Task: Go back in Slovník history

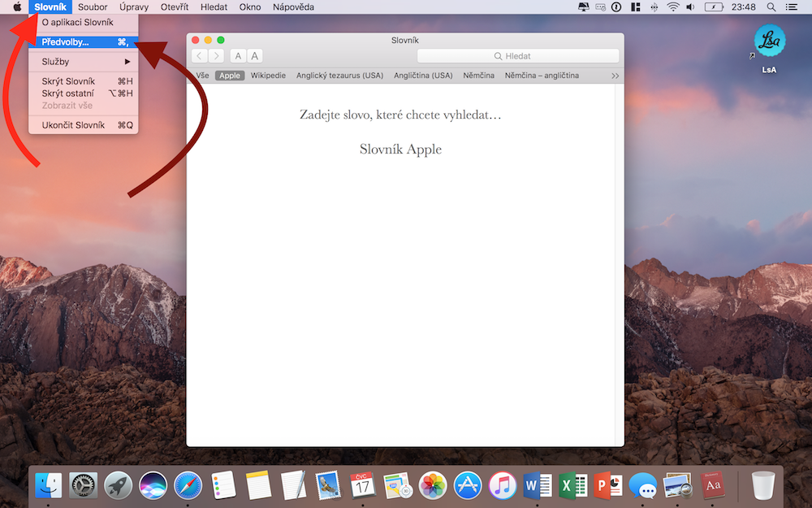Action: (x=200, y=56)
